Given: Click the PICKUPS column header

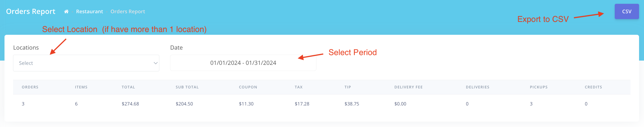Looking at the screenshot, I should (539, 87).
